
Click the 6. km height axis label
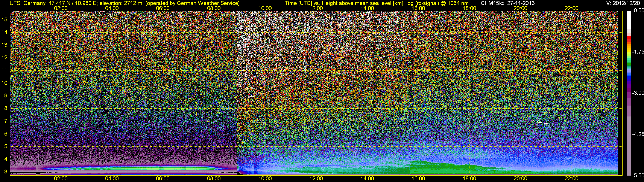(6, 134)
